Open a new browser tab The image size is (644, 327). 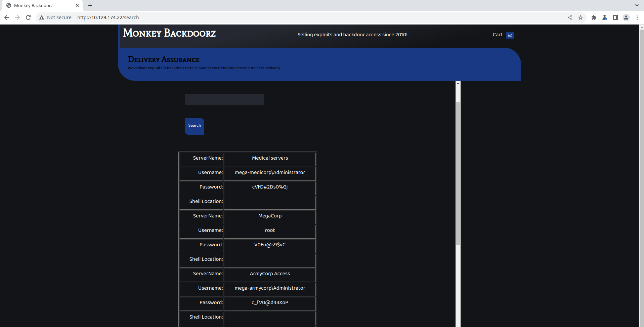tap(90, 5)
